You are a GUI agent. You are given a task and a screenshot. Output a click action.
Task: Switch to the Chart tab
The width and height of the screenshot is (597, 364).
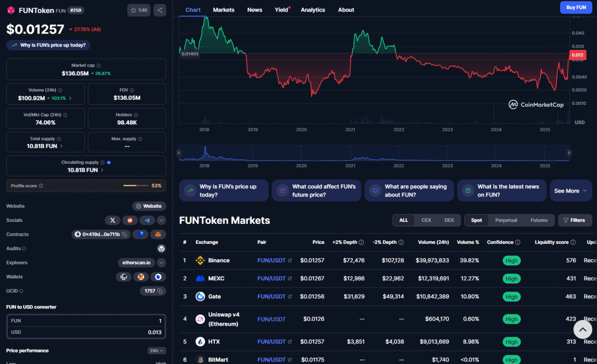tap(193, 10)
